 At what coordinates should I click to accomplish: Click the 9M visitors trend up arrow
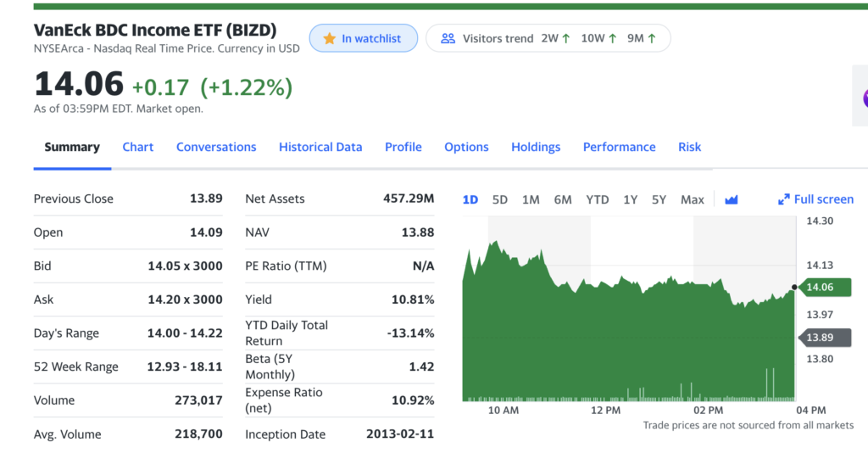pos(652,38)
